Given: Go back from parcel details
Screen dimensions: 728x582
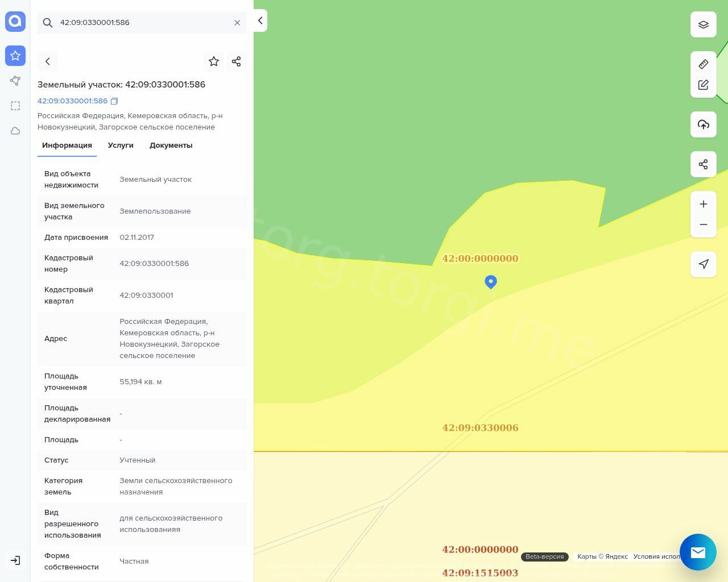Looking at the screenshot, I should tap(48, 61).
